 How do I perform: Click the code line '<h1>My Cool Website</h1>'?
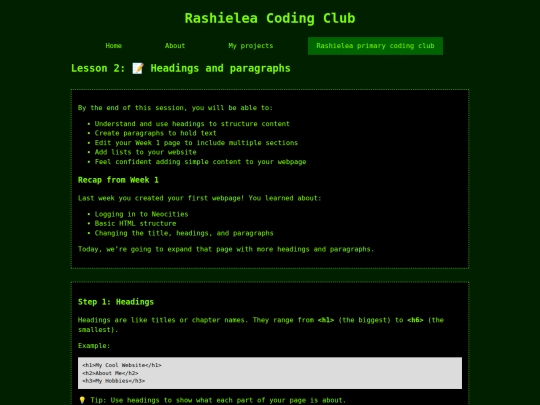[122, 365]
